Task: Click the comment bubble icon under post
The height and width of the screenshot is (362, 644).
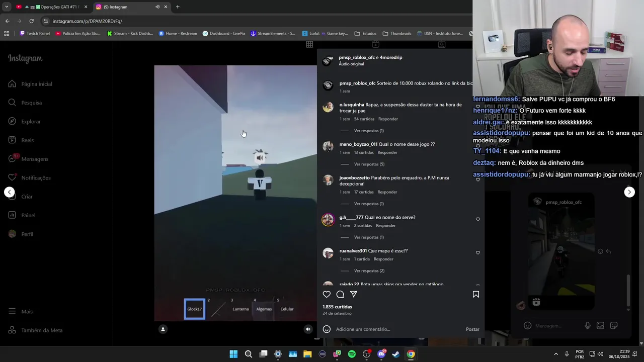Action: (340, 294)
